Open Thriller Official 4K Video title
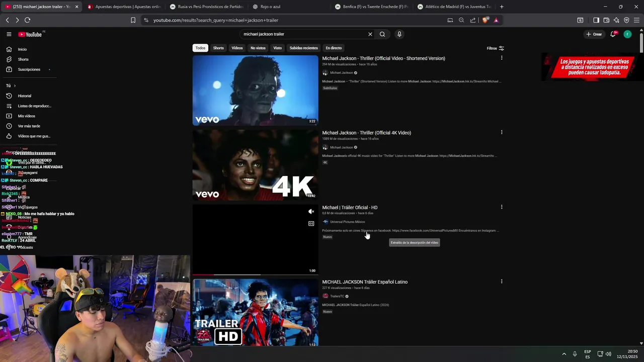644x362 pixels. tap(366, 133)
